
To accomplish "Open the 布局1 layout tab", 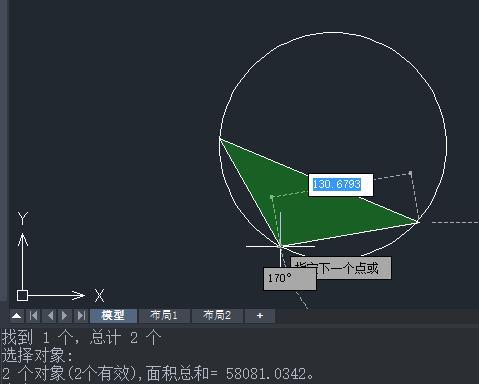I will pyautogui.click(x=164, y=315).
